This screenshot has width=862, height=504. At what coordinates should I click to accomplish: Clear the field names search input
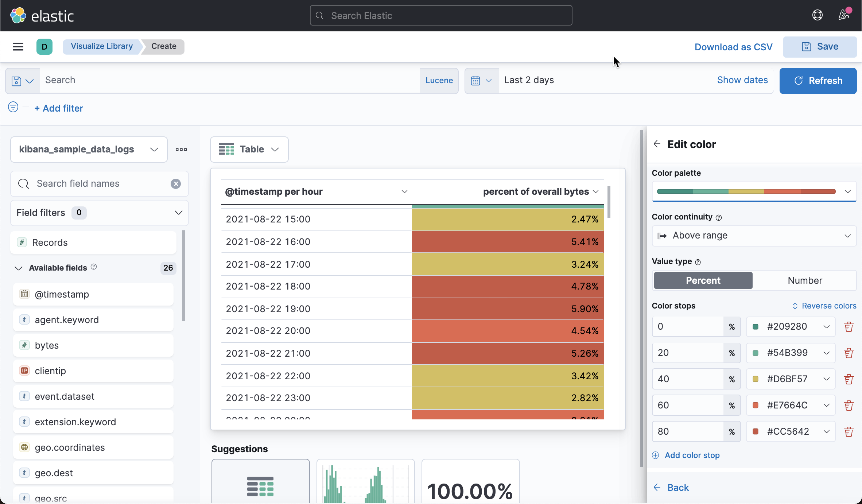point(176,184)
